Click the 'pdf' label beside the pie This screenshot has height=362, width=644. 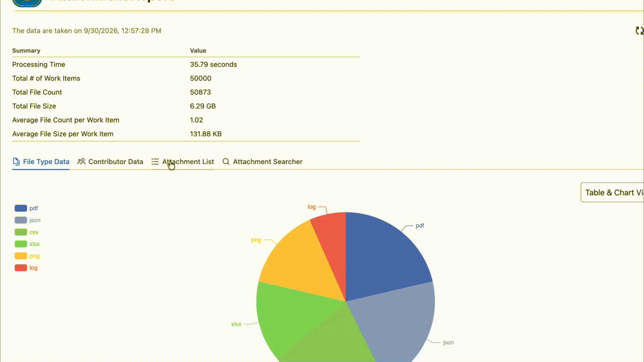pyautogui.click(x=420, y=226)
